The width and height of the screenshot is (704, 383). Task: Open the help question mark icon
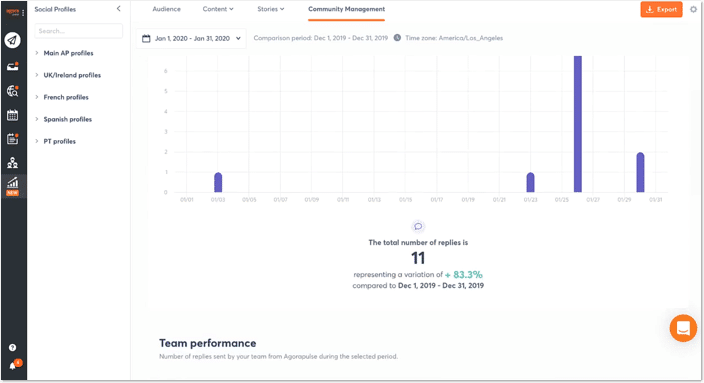pos(13,348)
